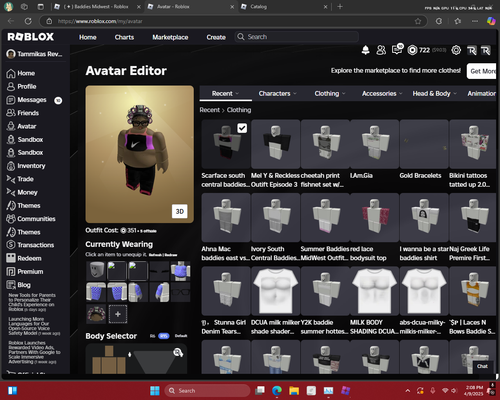This screenshot has height=400, width=500.
Task: Open Microsoft Edge from the taskbar
Action: tap(276, 390)
